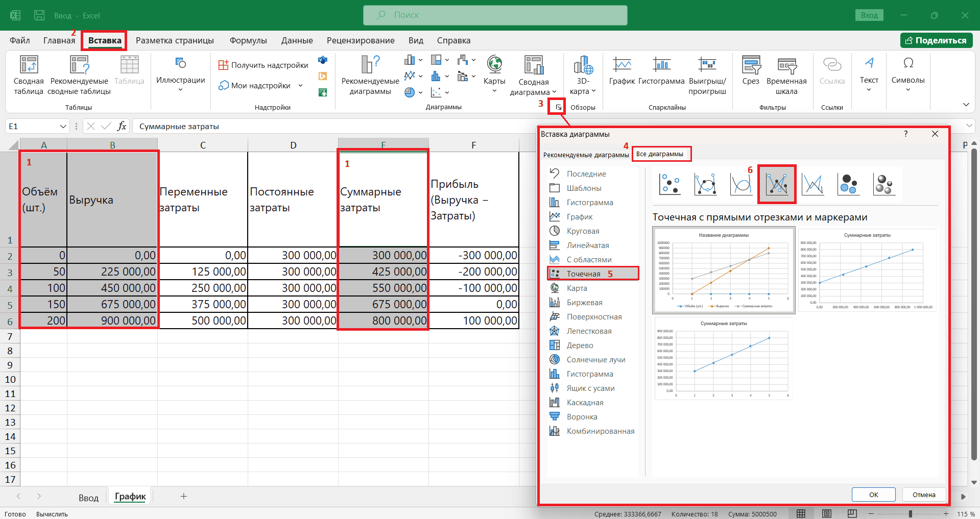Pick scatter with straight lines subtype
The height and width of the screenshot is (519, 980).
tap(812, 184)
